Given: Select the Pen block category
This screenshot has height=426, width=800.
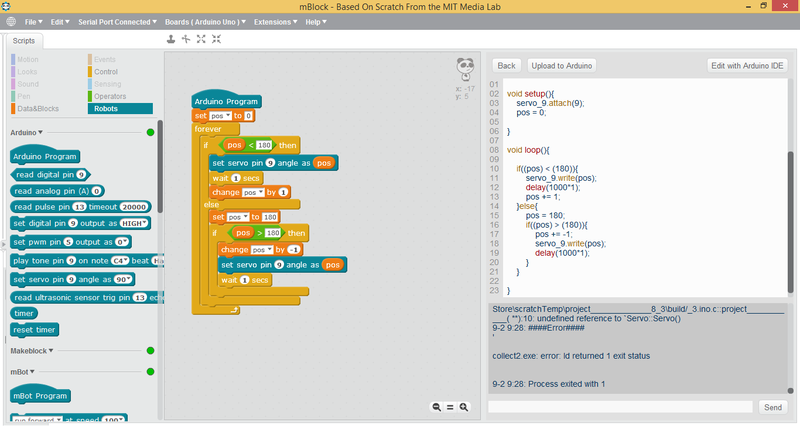Looking at the screenshot, I should coord(24,96).
